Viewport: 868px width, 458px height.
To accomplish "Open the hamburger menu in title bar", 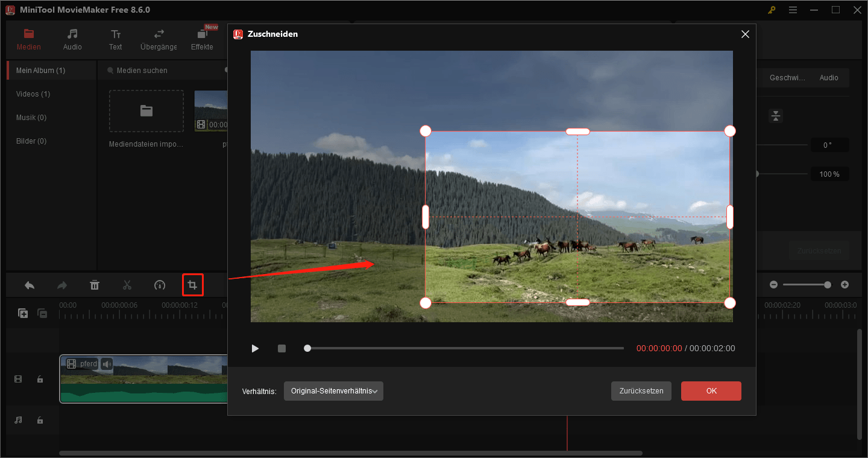I will [x=793, y=10].
